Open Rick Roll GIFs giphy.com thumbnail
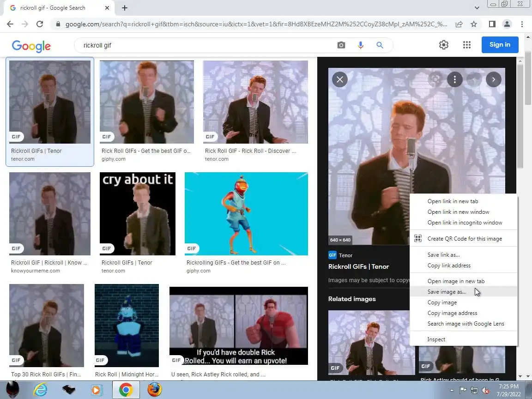Image resolution: width=532 pixels, height=399 pixels. pyautogui.click(x=146, y=102)
